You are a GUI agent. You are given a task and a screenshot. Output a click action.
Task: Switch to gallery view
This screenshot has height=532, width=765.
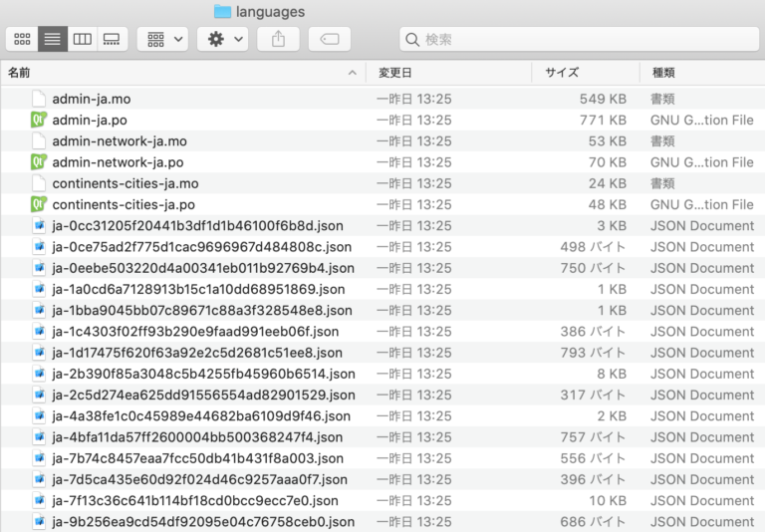(x=112, y=39)
